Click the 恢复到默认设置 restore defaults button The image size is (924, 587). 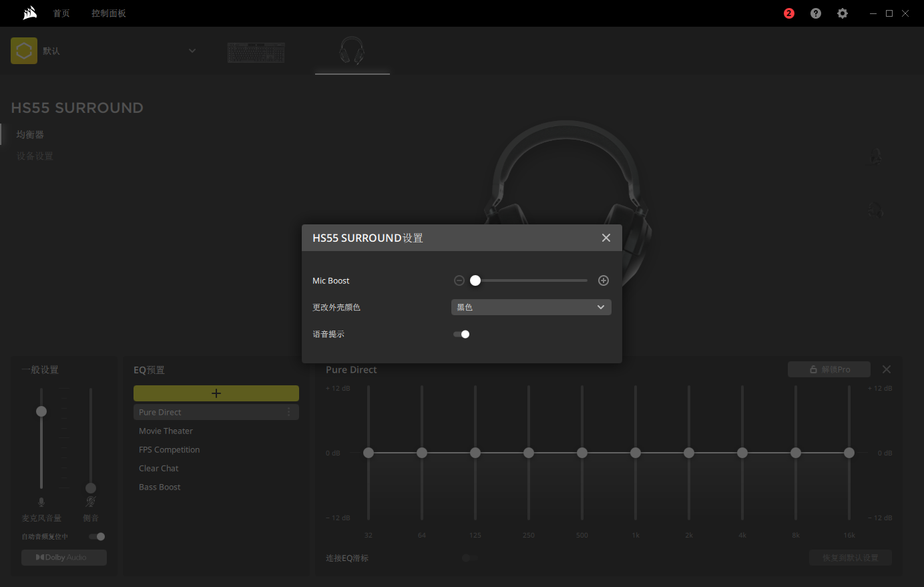click(x=851, y=558)
